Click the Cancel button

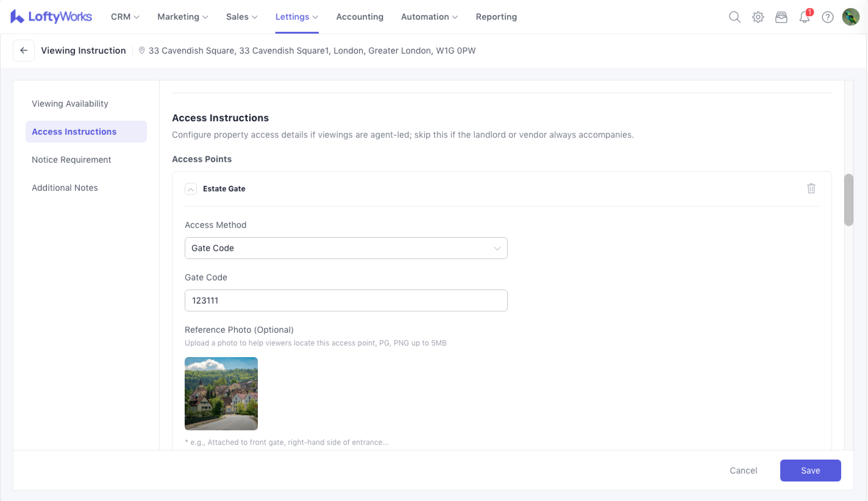pyautogui.click(x=743, y=471)
